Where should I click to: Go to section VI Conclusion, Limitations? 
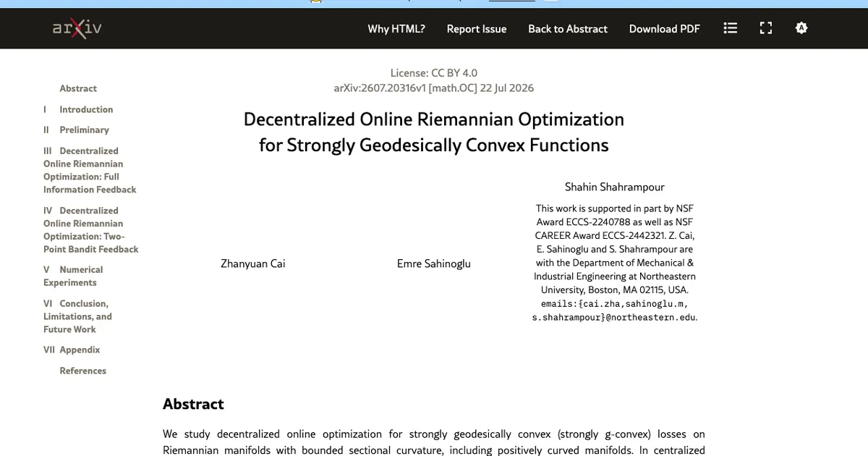pos(77,316)
